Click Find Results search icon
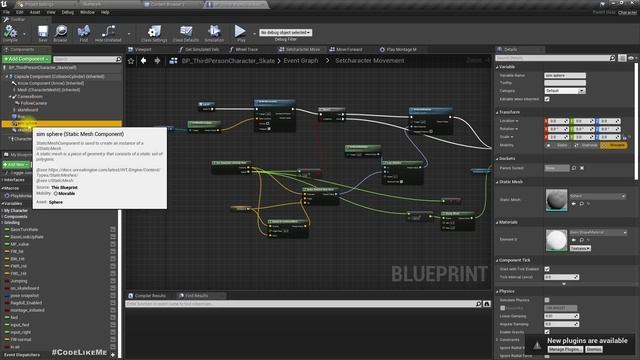This screenshot has width=640, height=360. click(x=478, y=304)
